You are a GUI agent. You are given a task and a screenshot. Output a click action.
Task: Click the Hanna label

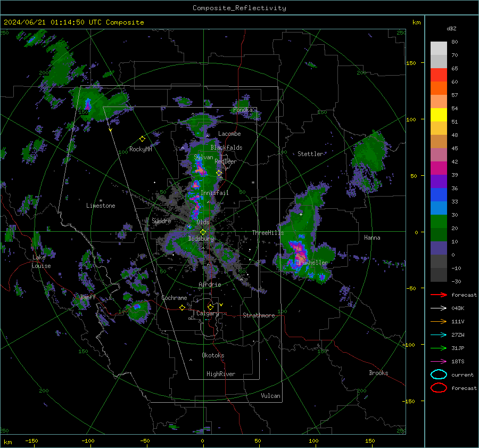coord(372,238)
